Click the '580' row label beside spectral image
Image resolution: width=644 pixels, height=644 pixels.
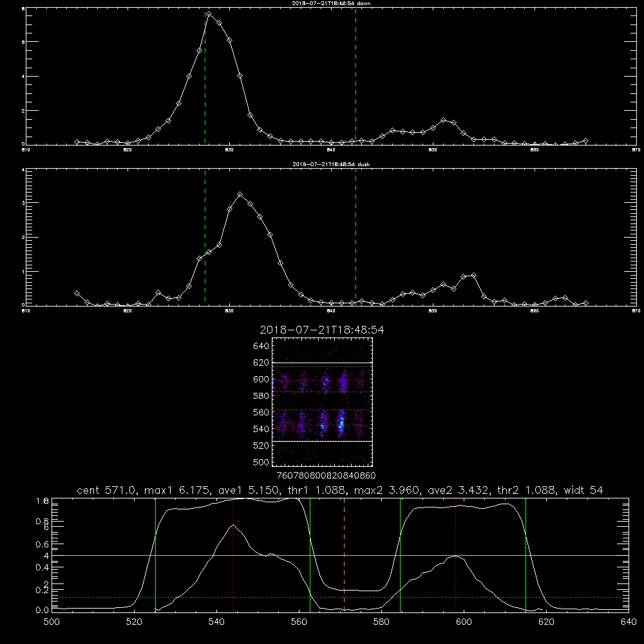261,396
